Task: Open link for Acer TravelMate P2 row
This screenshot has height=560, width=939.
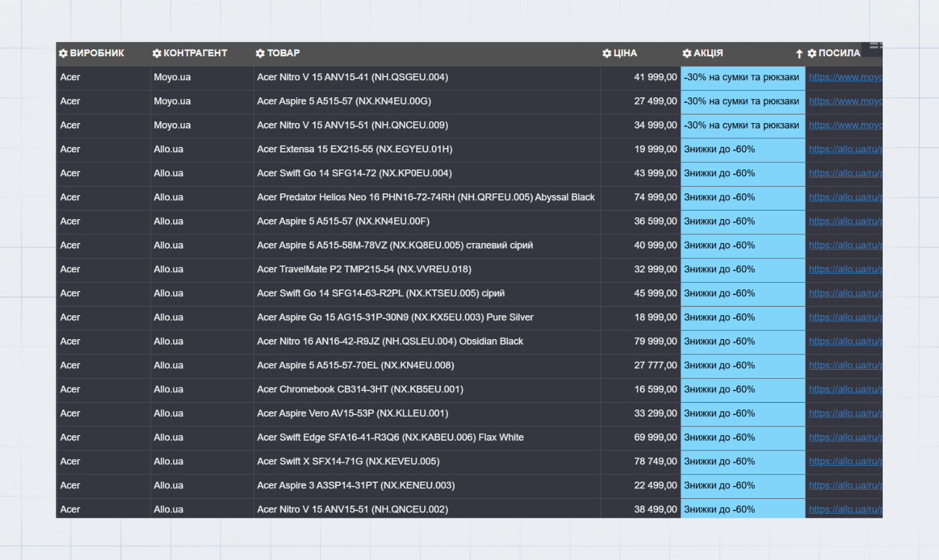Action: (845, 269)
